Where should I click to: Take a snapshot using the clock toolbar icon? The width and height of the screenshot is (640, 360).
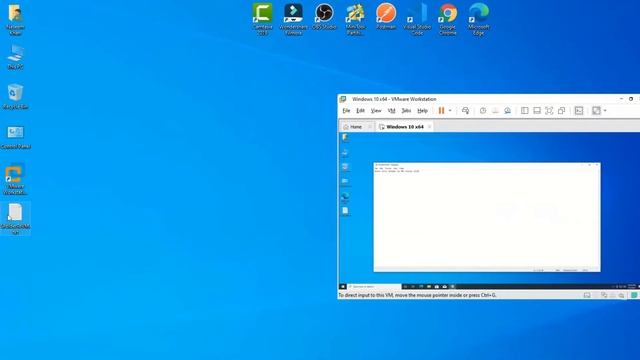(483, 111)
